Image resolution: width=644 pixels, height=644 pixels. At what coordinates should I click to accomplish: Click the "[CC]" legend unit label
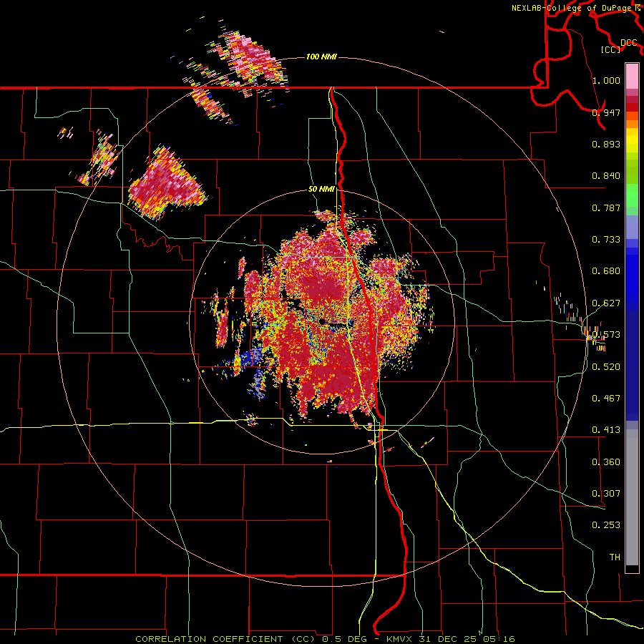pos(611,49)
